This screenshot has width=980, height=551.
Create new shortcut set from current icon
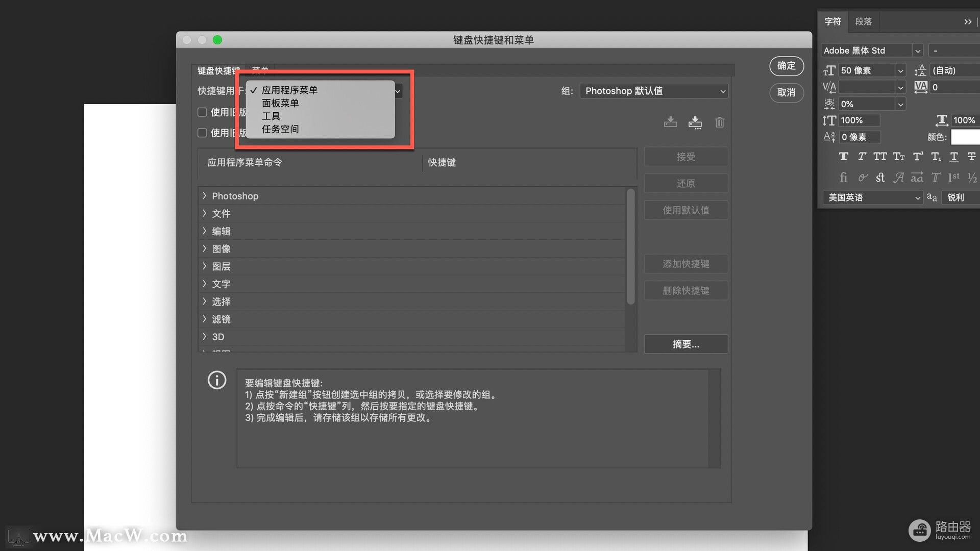point(695,122)
